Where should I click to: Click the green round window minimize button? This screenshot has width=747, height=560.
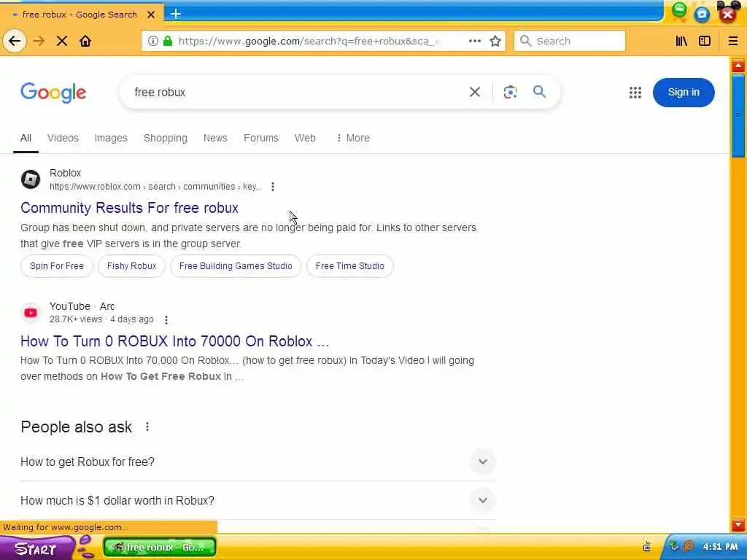point(679,10)
